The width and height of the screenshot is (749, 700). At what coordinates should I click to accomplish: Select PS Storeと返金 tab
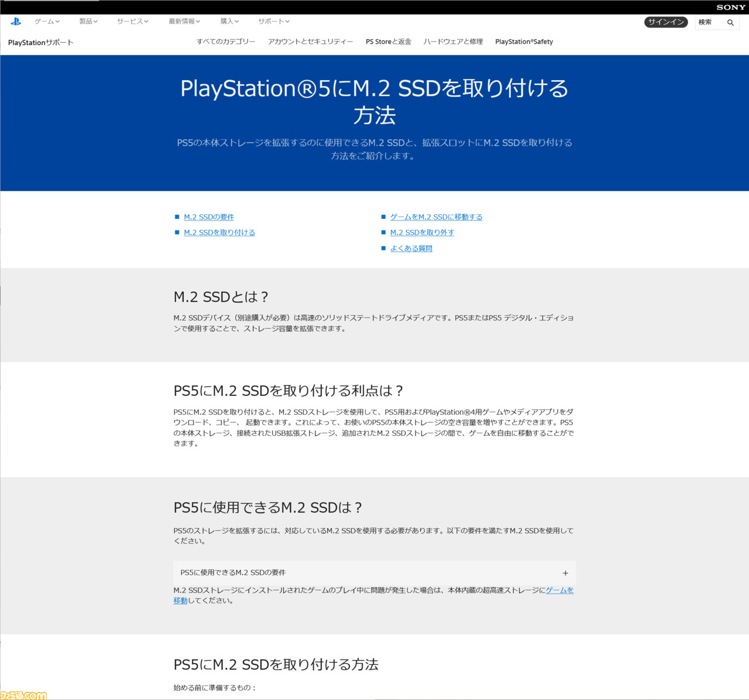point(389,42)
